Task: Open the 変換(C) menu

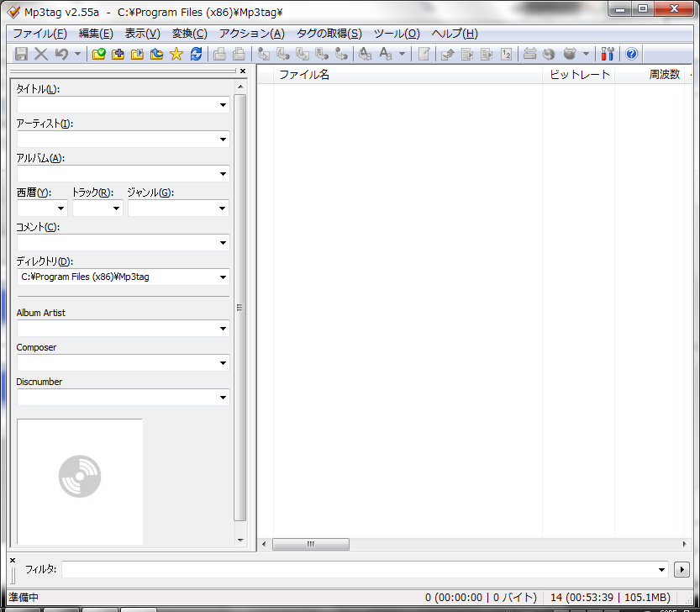Action: click(x=190, y=34)
